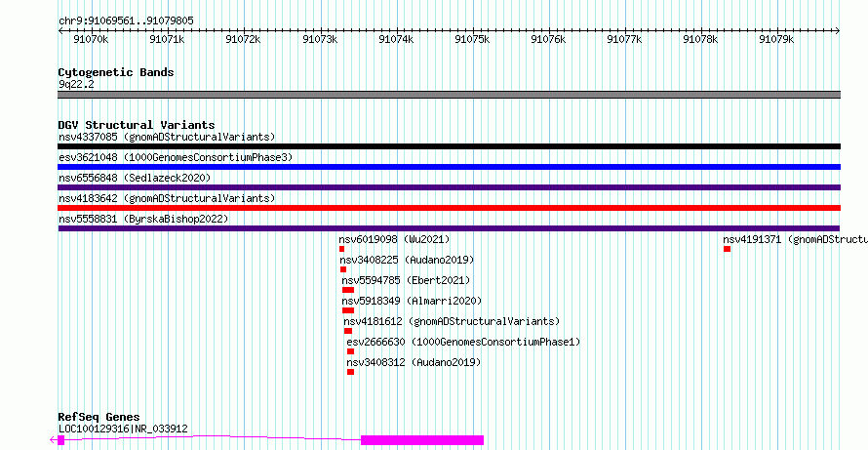
Task: Select the purple nsv5558831 variant bar
Action: 449,228
